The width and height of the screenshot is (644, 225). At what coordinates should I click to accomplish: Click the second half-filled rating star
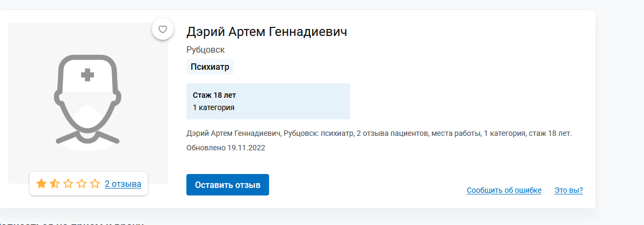(x=55, y=184)
